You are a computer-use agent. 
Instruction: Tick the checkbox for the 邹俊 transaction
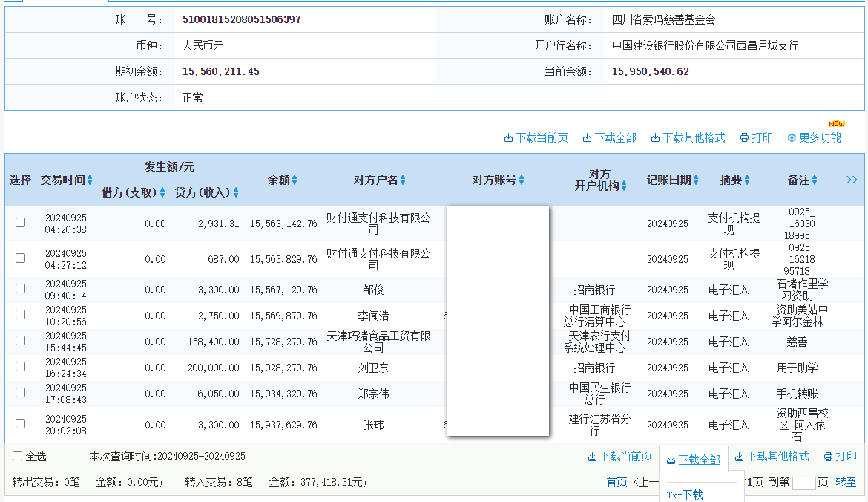(x=21, y=288)
